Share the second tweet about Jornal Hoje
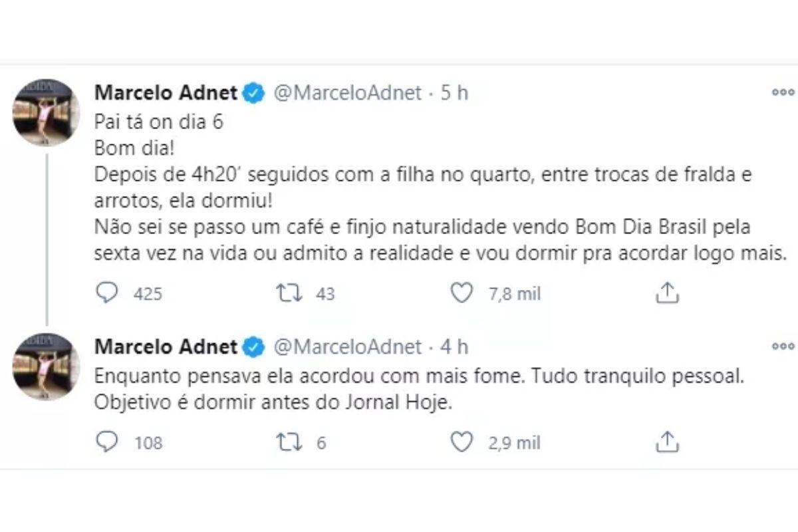 tap(666, 442)
